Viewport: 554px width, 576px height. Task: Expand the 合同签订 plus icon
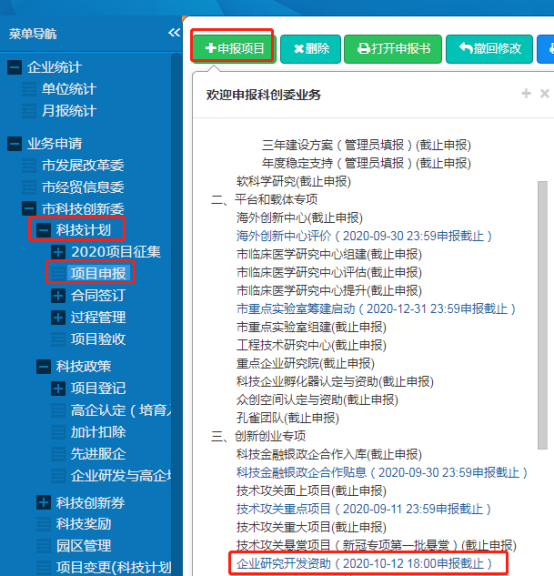[58, 296]
